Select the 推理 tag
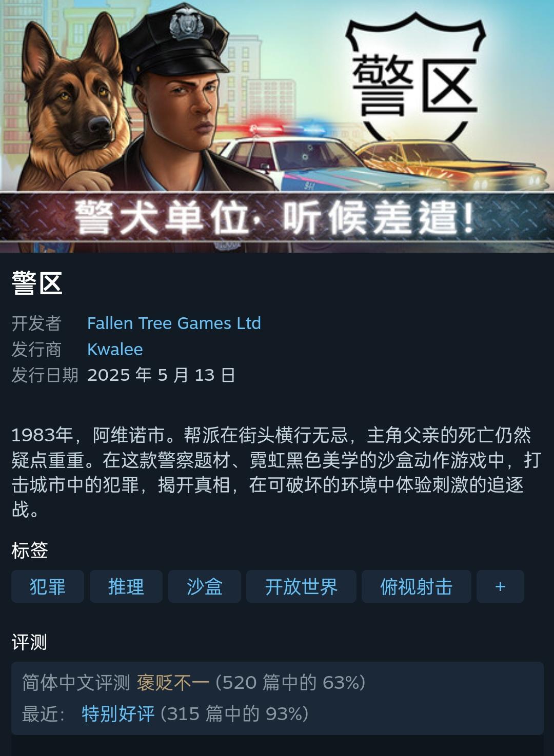554x756 pixels. (x=126, y=586)
